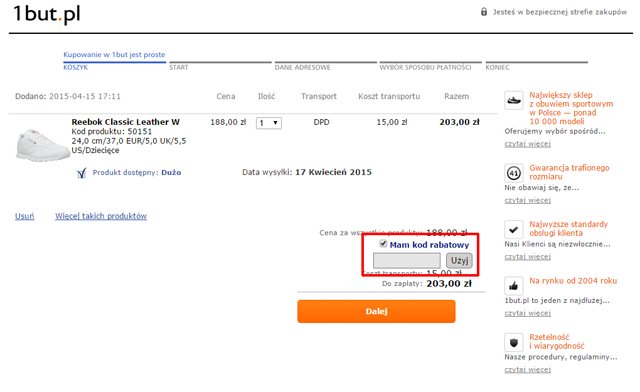Viewport: 640px width, 392px height.
Task: Click the orange Dalej button
Action: pyautogui.click(x=376, y=311)
